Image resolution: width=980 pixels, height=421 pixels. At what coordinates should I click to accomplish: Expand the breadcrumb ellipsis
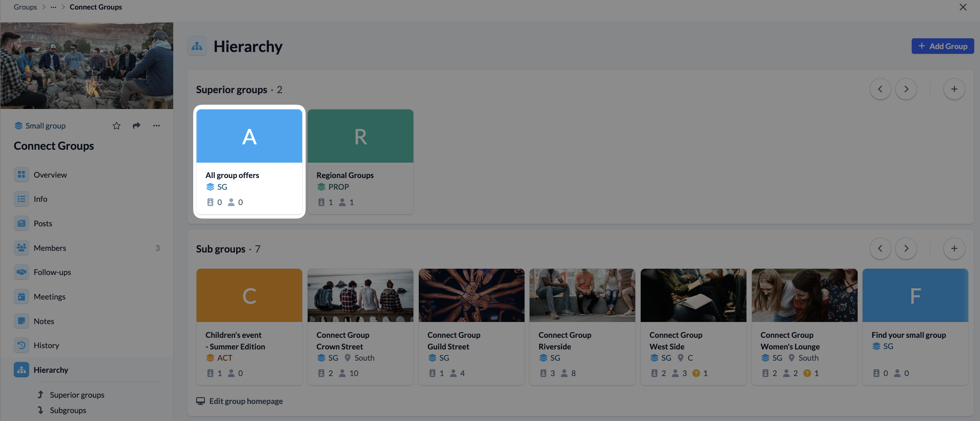[53, 7]
